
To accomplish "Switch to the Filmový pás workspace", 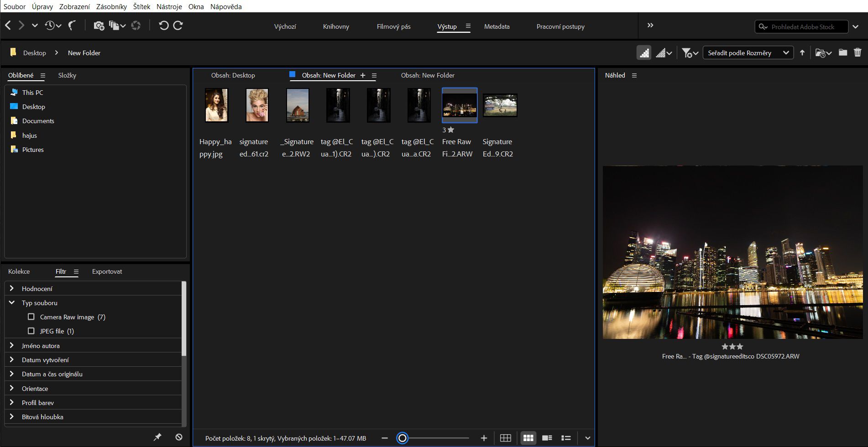I will [x=393, y=26].
